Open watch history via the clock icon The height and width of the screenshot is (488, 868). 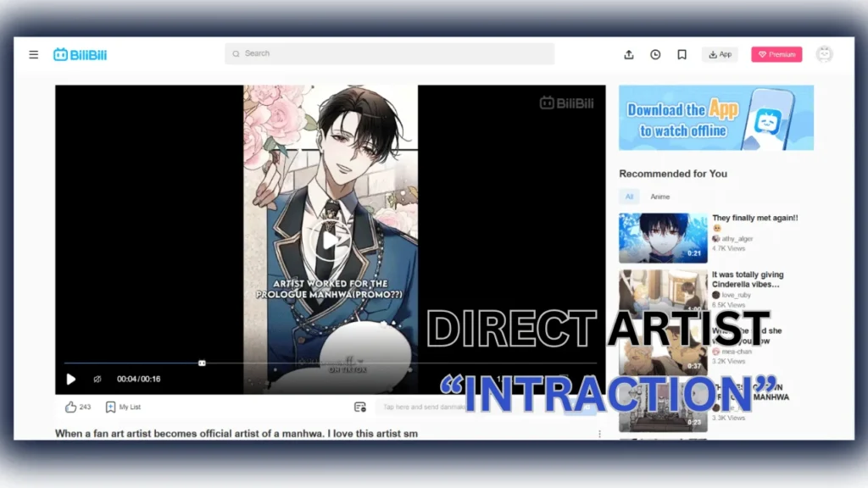point(654,53)
